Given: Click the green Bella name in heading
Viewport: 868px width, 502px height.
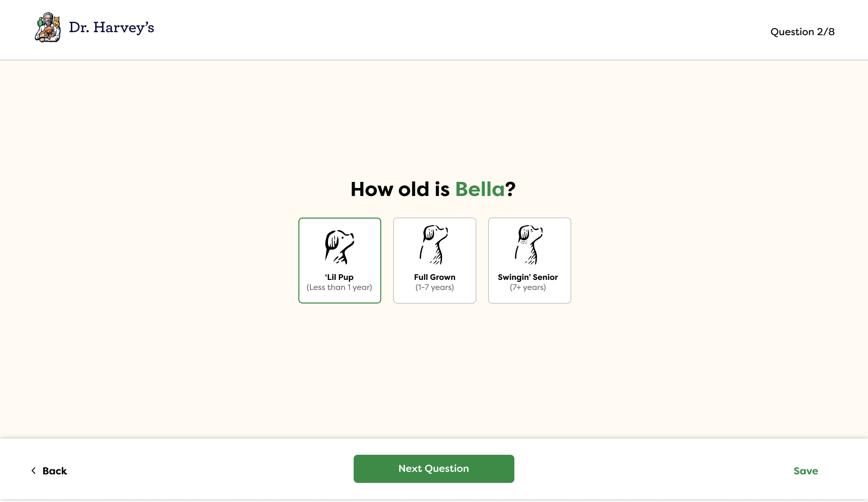Looking at the screenshot, I should (480, 189).
